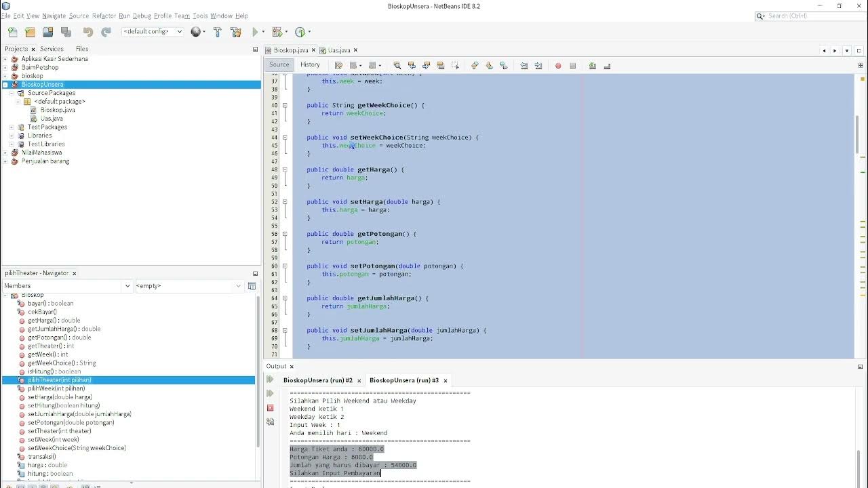
Task: Click the New File toolbar icon
Action: click(x=13, y=32)
